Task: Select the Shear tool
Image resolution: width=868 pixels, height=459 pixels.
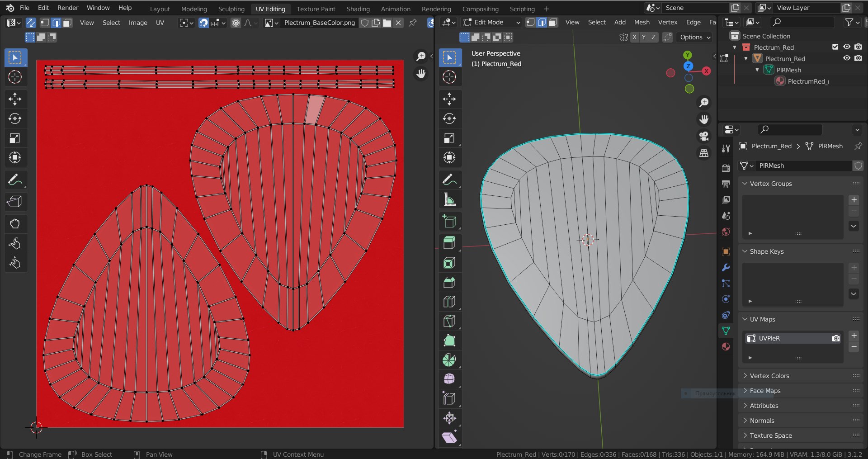Action: pyautogui.click(x=449, y=437)
